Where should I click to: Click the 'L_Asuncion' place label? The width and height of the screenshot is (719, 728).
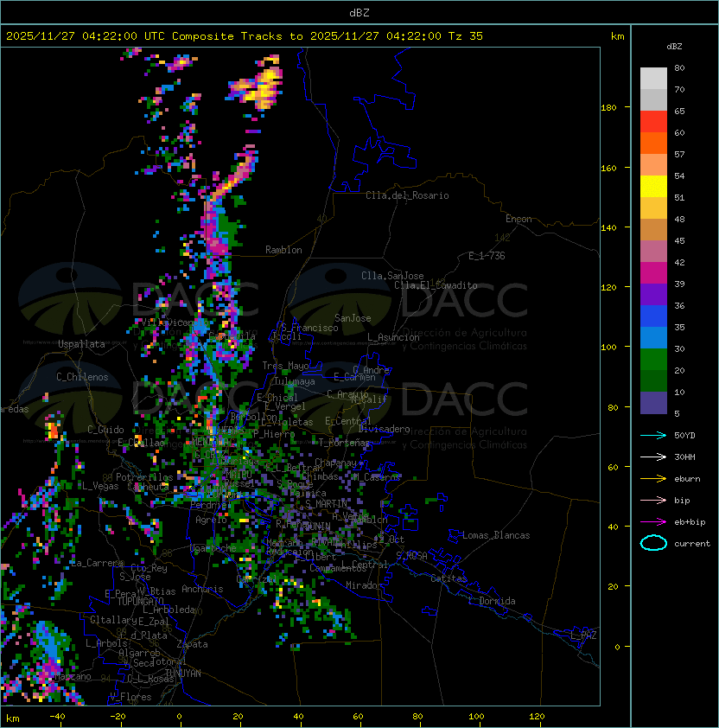[393, 337]
